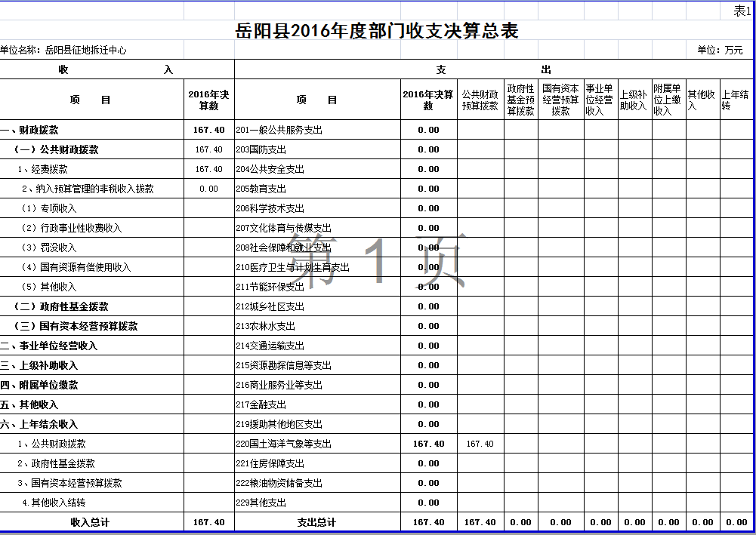The height and width of the screenshot is (535, 756).
Task: Select the 公共财政预算拨款 column header
Action: coord(480,100)
